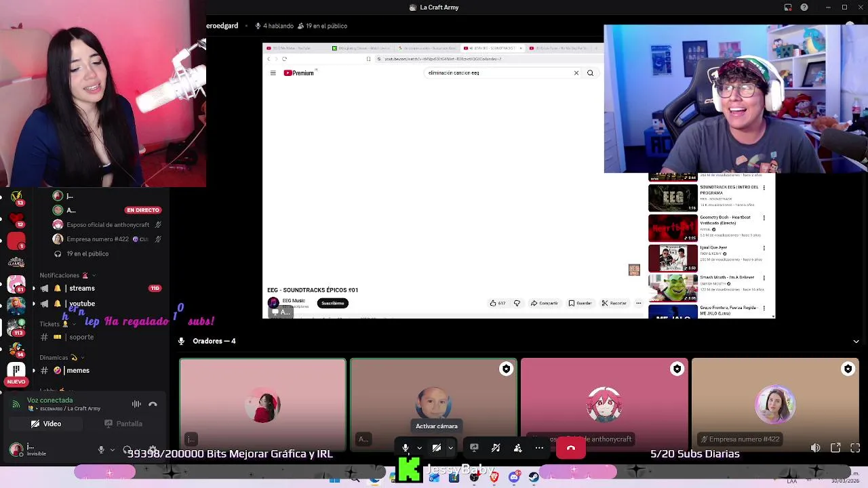Click the Suscribirme button

point(332,303)
